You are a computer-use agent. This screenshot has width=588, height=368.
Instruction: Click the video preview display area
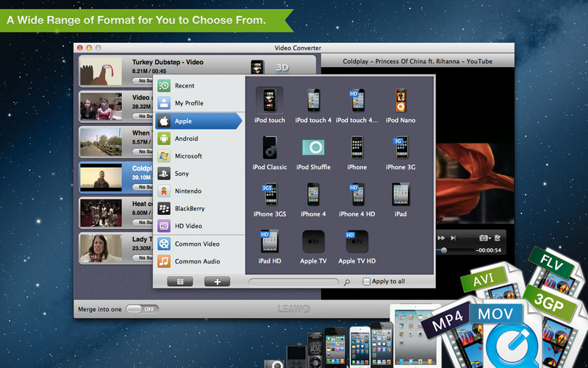(x=475, y=183)
